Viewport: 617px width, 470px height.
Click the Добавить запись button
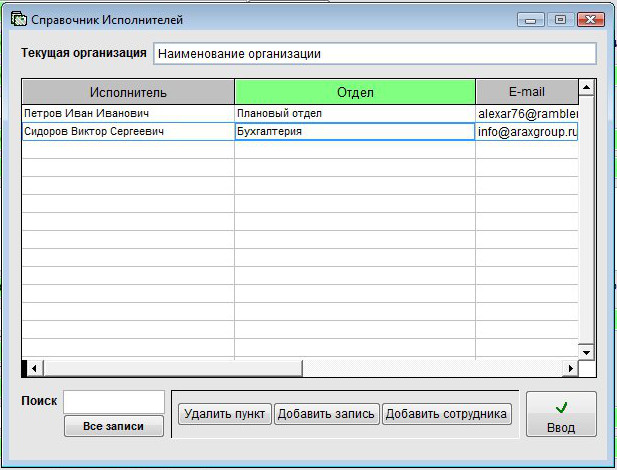pyautogui.click(x=326, y=414)
